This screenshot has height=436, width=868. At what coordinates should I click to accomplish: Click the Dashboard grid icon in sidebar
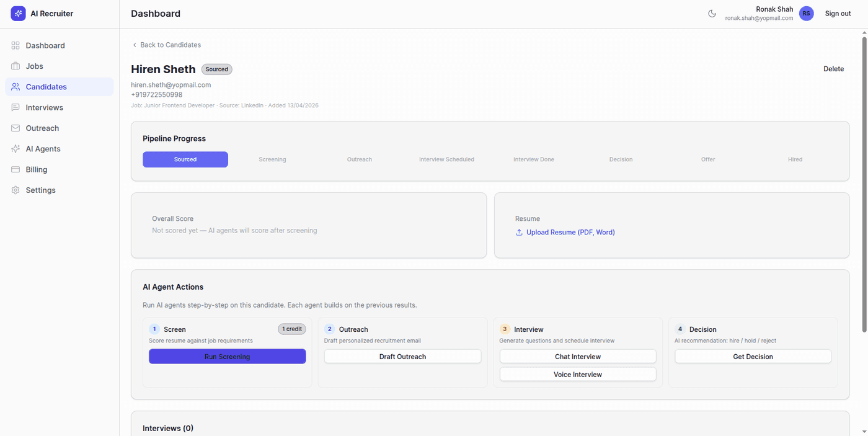click(x=15, y=45)
